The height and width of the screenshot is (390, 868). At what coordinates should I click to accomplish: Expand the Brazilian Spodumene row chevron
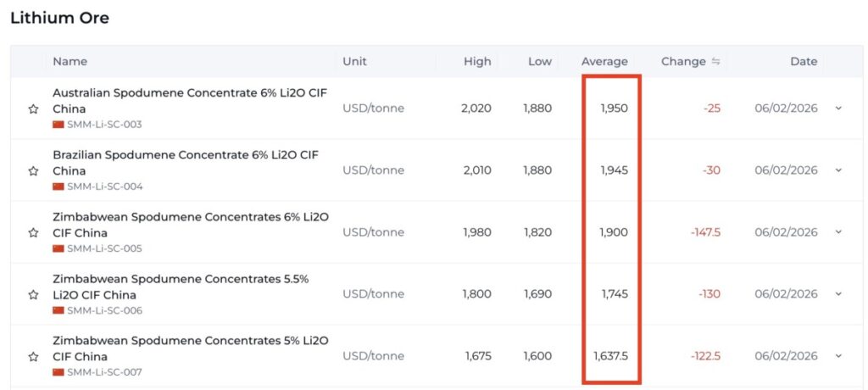point(838,170)
